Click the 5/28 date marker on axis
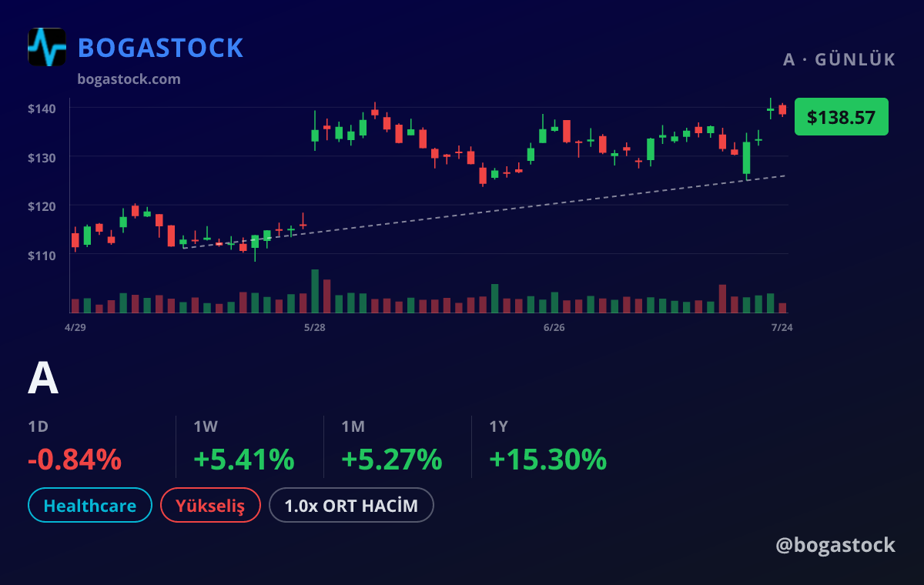The image size is (924, 585). coord(315,328)
